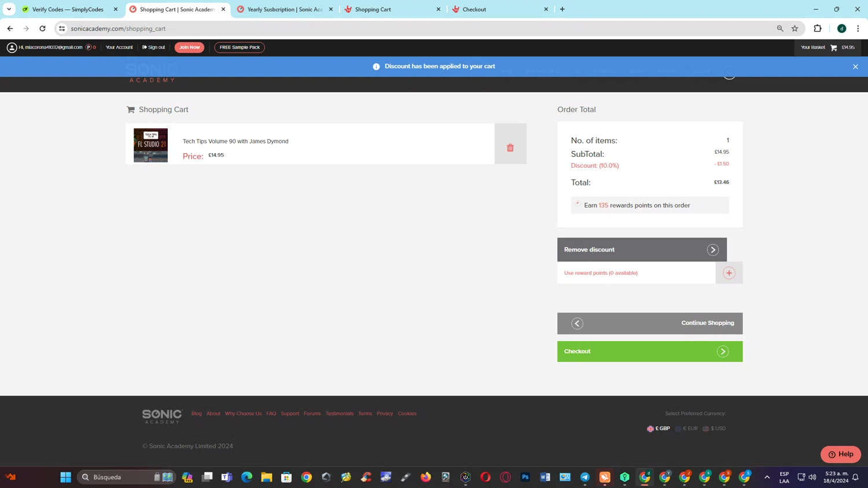Open the About footer link
868x488 pixels.
[x=214, y=413]
